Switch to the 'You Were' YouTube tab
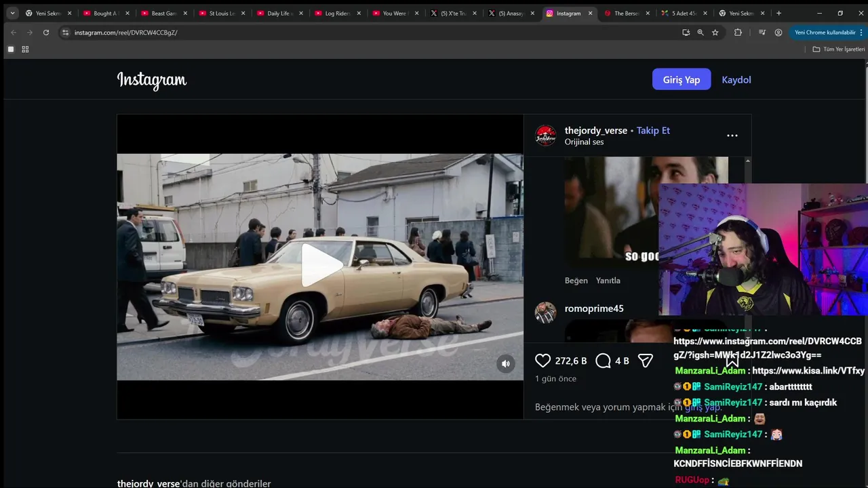This screenshot has width=868, height=488. click(x=395, y=13)
